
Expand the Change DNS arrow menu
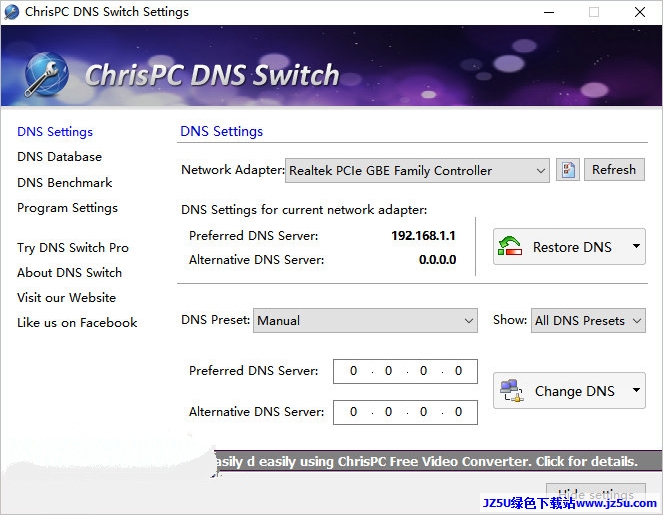pos(636,390)
